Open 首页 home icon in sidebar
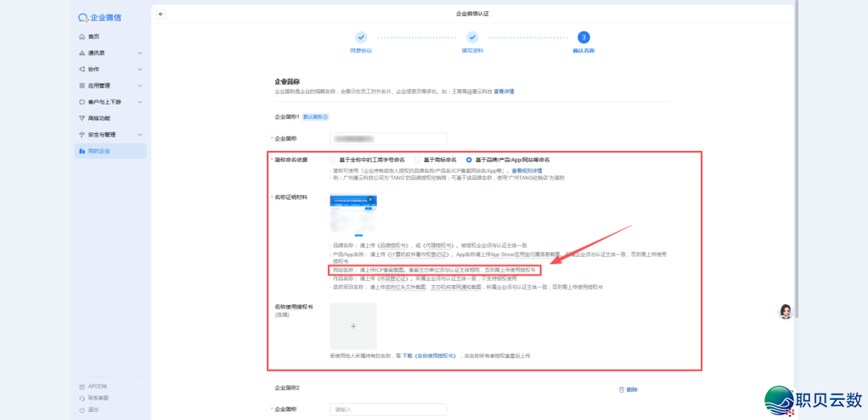Image resolution: width=868 pixels, height=420 pixels. (x=82, y=36)
